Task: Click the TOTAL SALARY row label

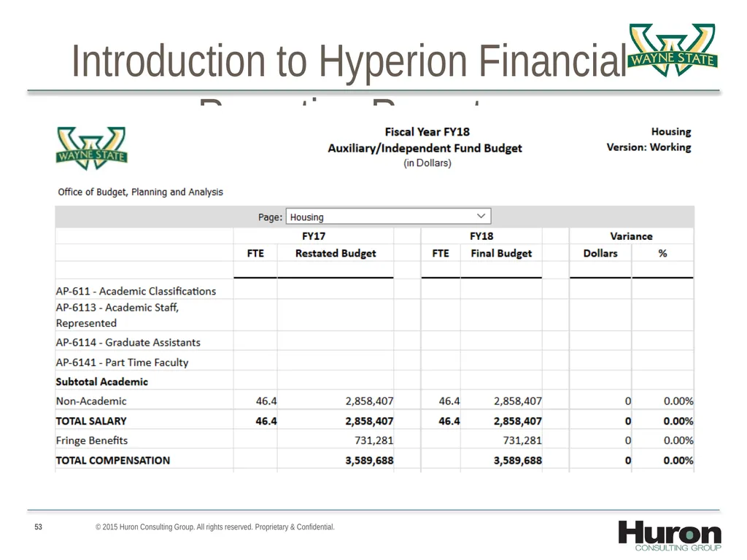Action: point(91,421)
